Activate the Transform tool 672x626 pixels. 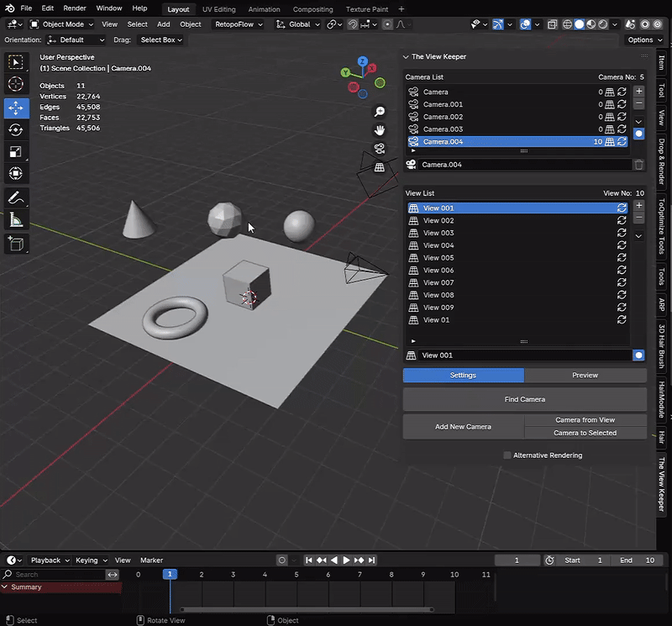pyautogui.click(x=16, y=174)
